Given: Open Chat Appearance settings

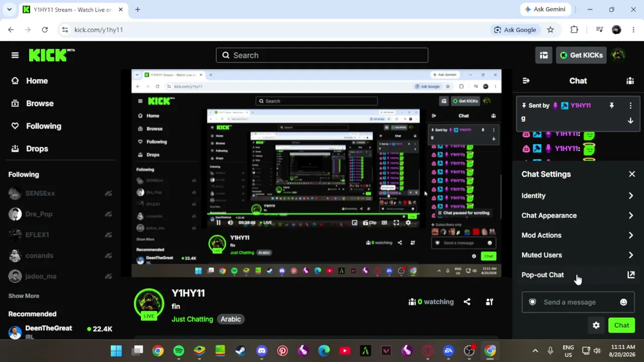Looking at the screenshot, I should pyautogui.click(x=578, y=215).
